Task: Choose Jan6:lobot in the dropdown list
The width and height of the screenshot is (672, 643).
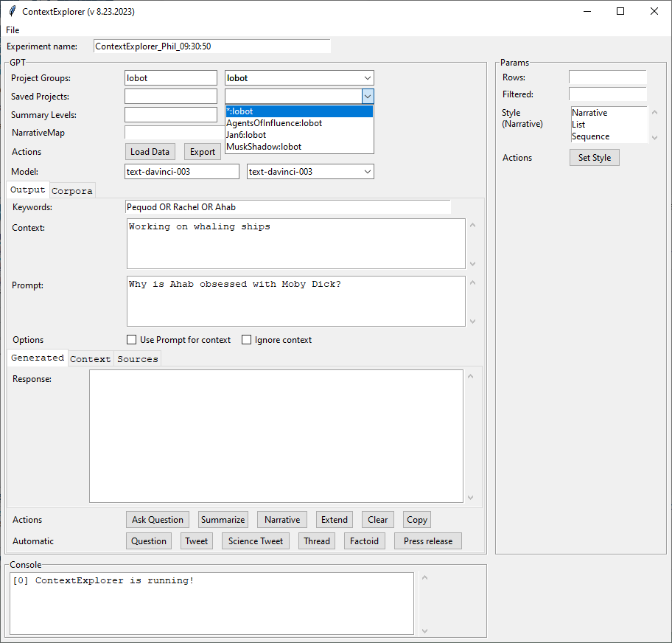Action: pyautogui.click(x=246, y=135)
